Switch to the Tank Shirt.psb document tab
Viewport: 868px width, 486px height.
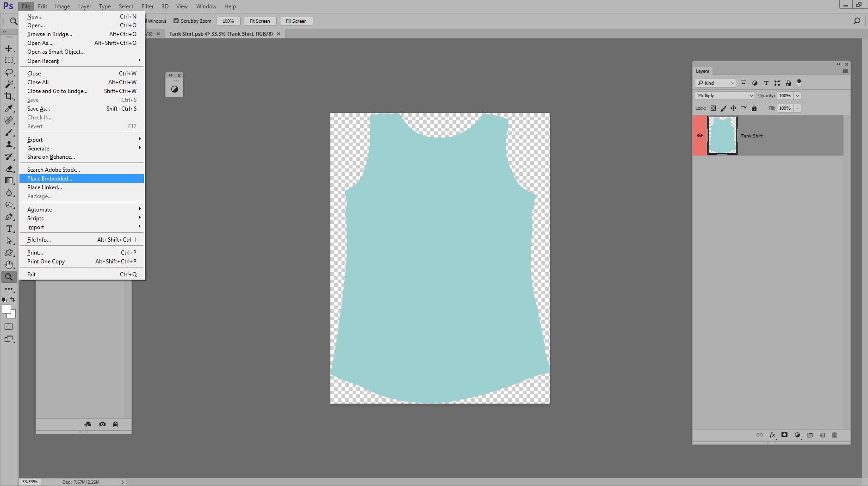221,34
